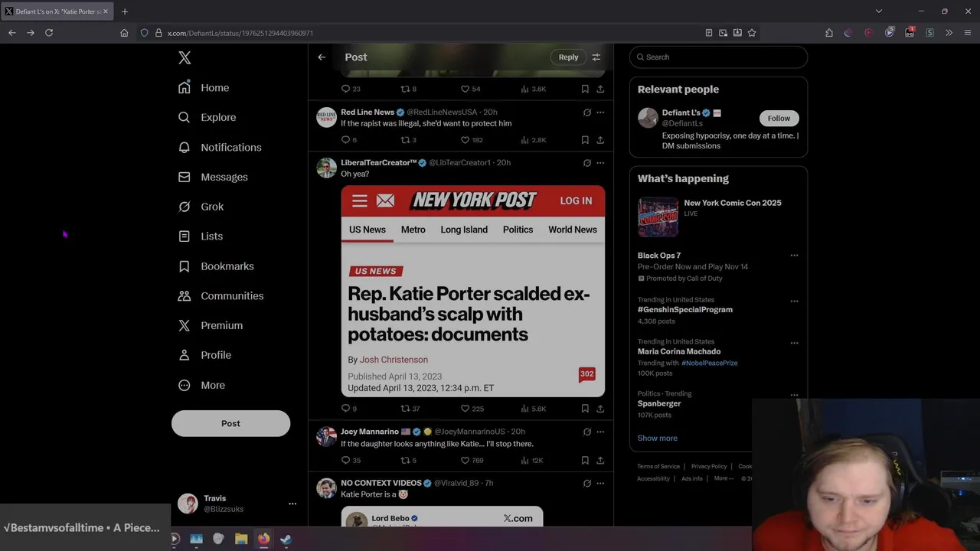Bookmark Joey Mannarino's reply
Viewport: 980px width, 551px height.
[585, 461]
